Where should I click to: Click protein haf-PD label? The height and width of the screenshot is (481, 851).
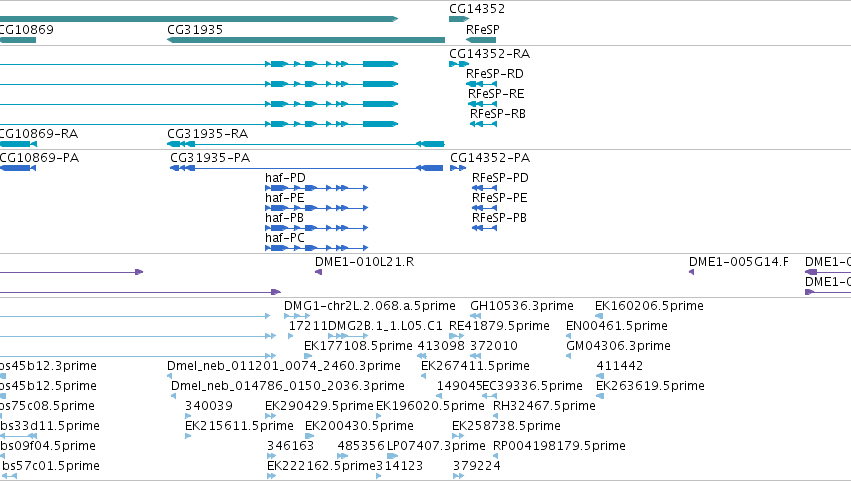click(285, 178)
